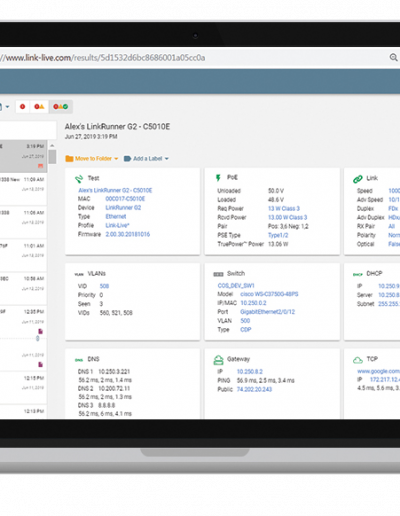Open the COS_DEV_SW1 switch link
Screen dimensions: 400x516
[236, 286]
